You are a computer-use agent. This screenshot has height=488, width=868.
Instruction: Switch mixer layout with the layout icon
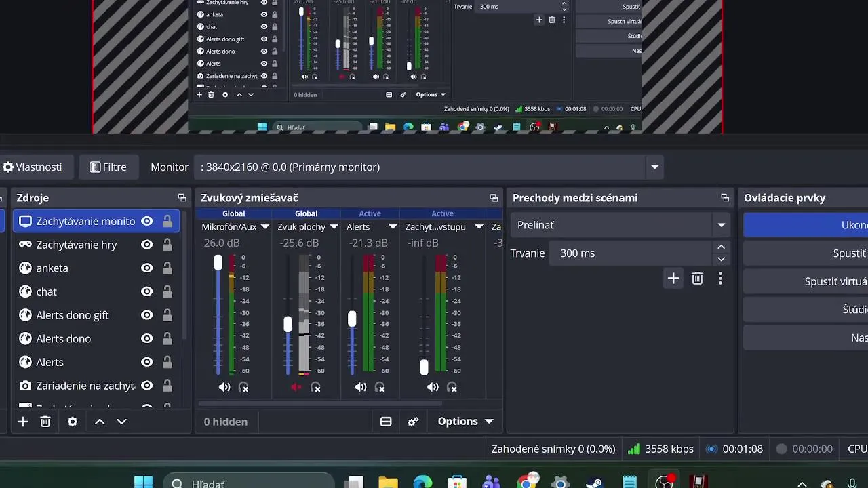(x=386, y=422)
